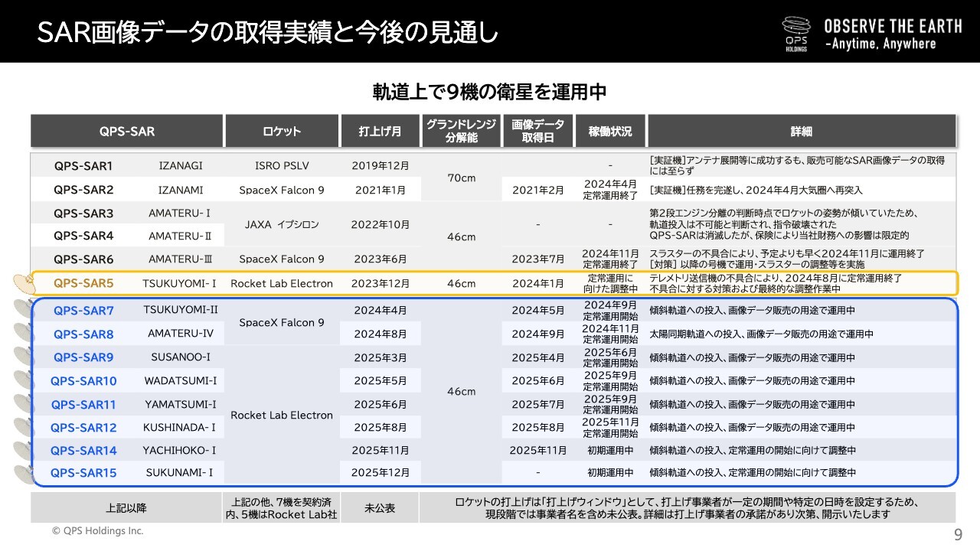Click the satellite icon beside QPS-SAR9
Viewport: 980px width, 551px height.
[24, 357]
